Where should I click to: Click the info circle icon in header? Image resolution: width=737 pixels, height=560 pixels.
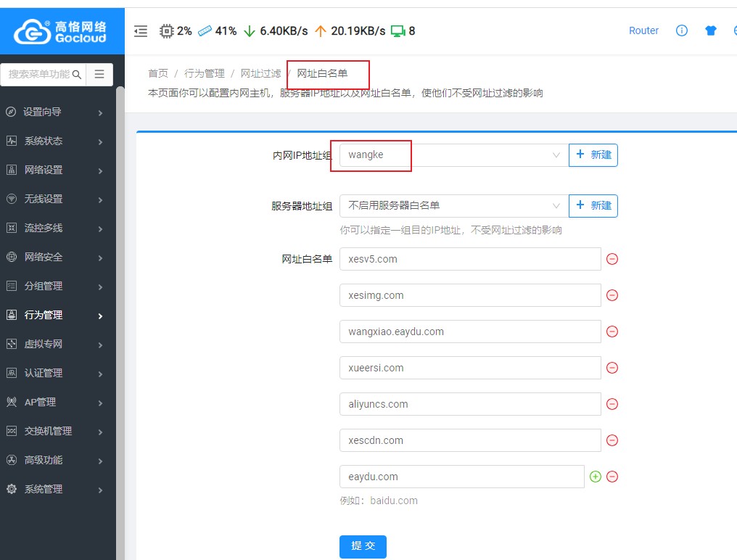coord(681,30)
